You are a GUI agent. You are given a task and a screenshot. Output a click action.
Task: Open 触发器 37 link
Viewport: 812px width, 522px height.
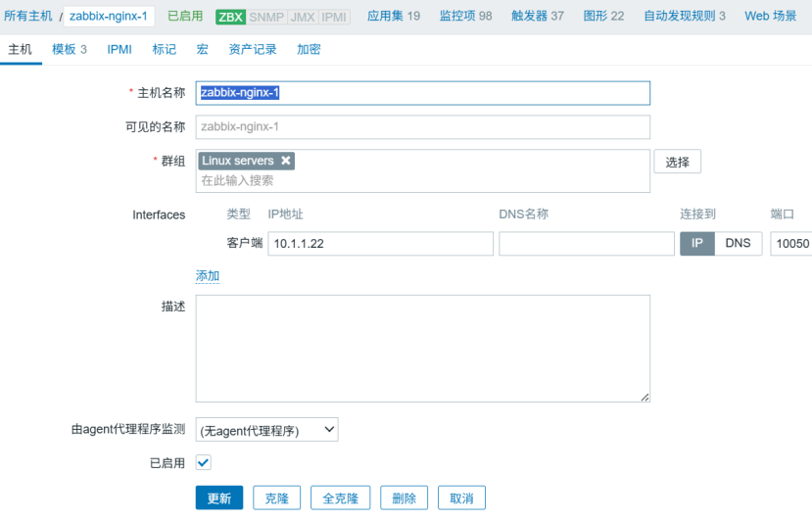pos(538,16)
